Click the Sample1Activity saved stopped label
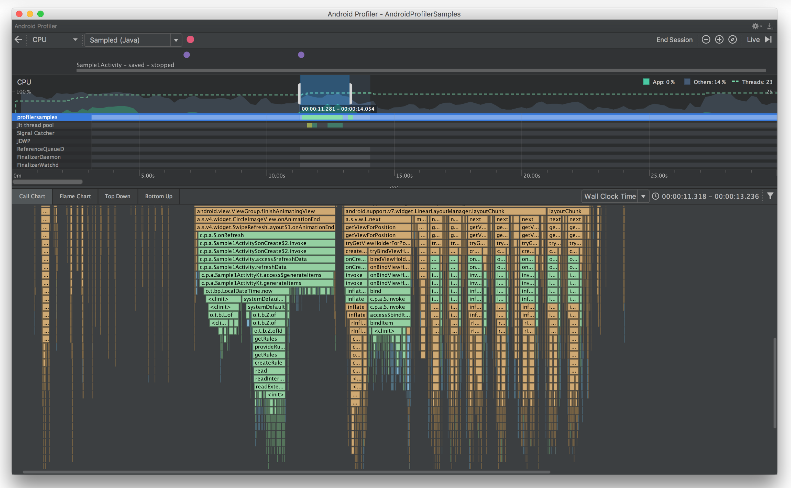791x488 pixels. [125, 65]
